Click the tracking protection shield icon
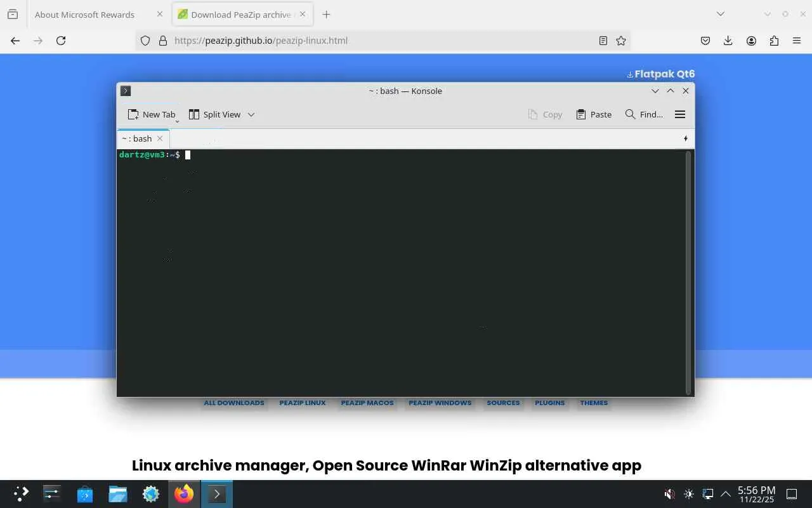The width and height of the screenshot is (812, 508). 145,41
